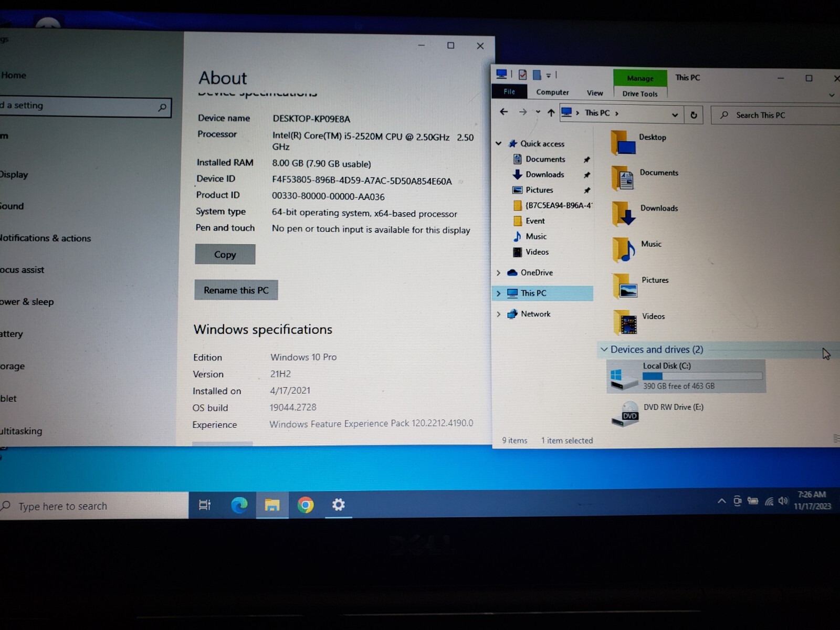Refresh the This PC view

(x=694, y=115)
